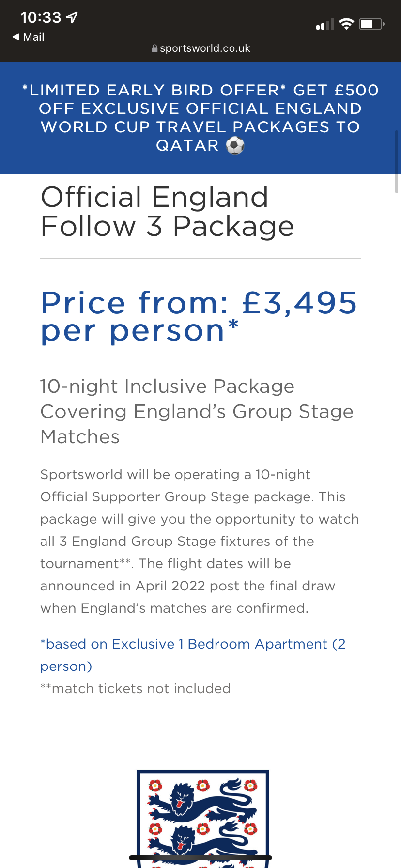The height and width of the screenshot is (868, 401).
Task: Tap the Price from £3,495 text
Action: click(199, 316)
